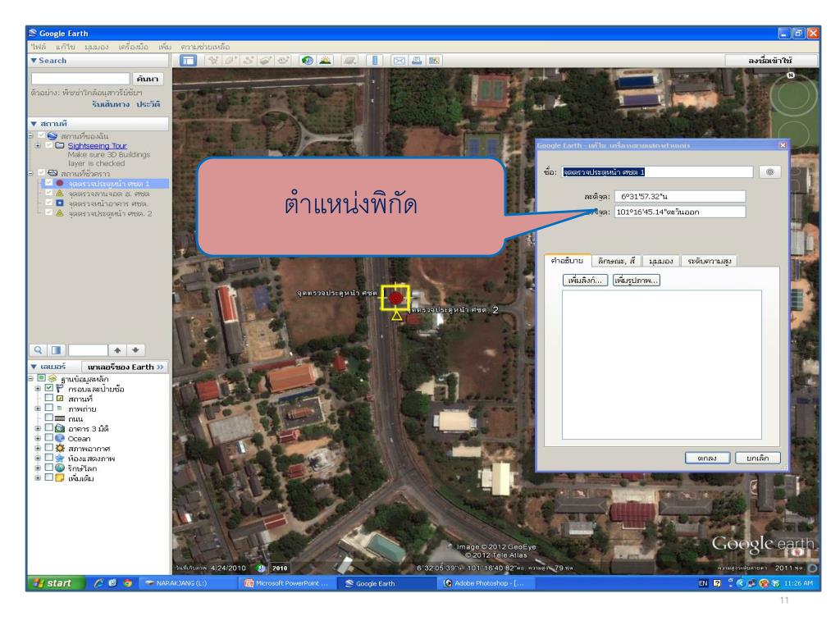Collapse the ฐานข้อมูลหลัก primary database node
The image size is (840, 630).
pos(31,378)
